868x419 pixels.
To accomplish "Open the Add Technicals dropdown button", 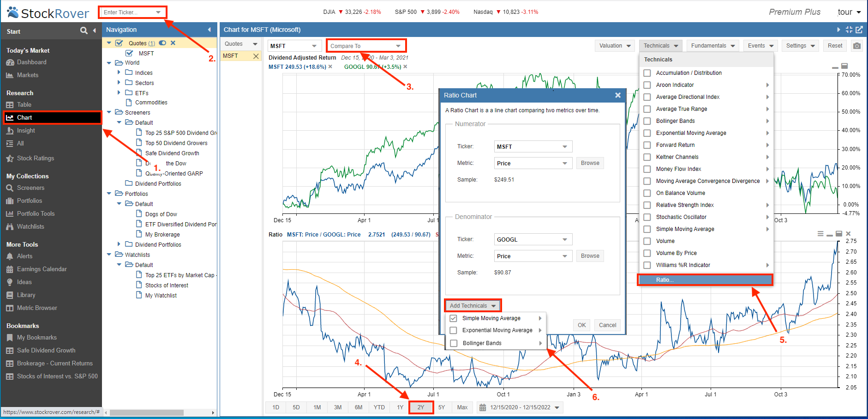I will pos(473,305).
